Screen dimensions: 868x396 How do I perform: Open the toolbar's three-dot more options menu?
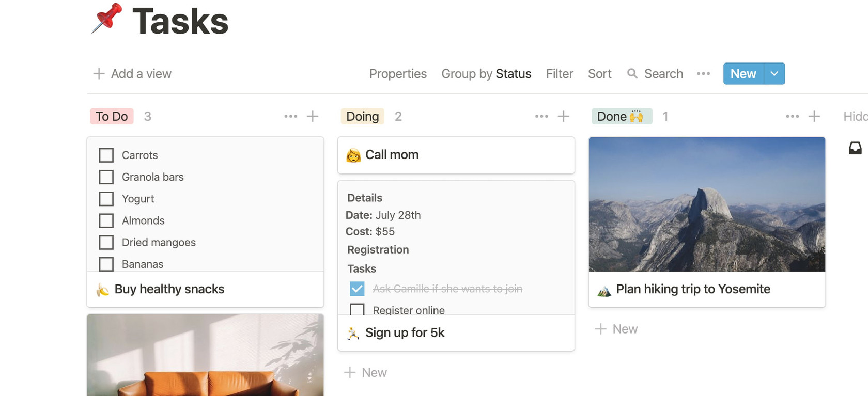[x=703, y=74]
